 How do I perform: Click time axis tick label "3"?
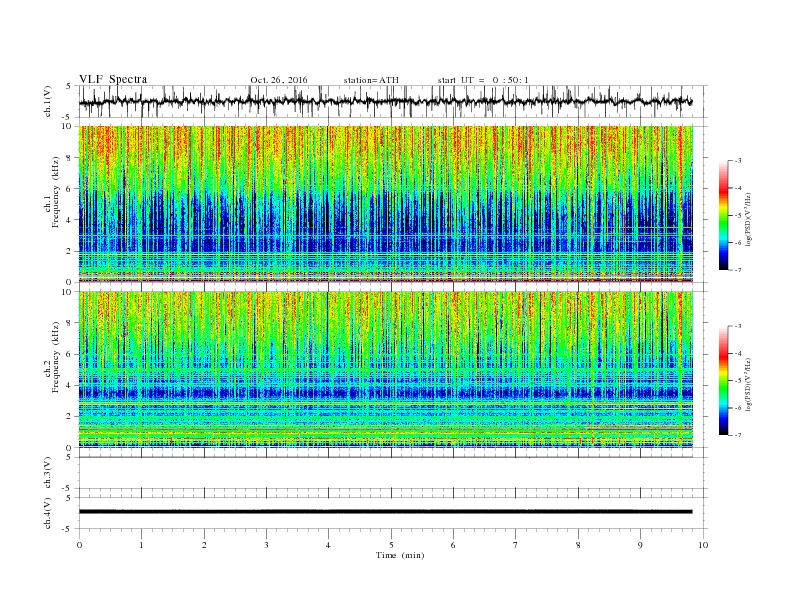[266, 545]
